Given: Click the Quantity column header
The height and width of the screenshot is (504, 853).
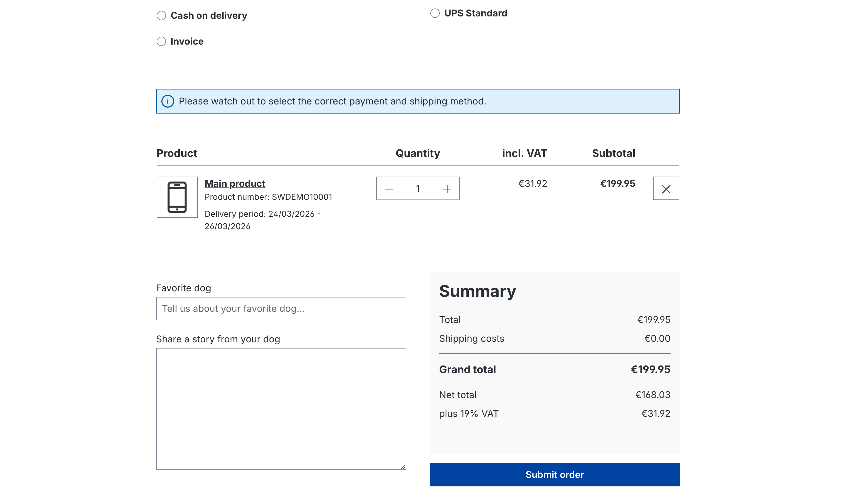Looking at the screenshot, I should click(418, 153).
